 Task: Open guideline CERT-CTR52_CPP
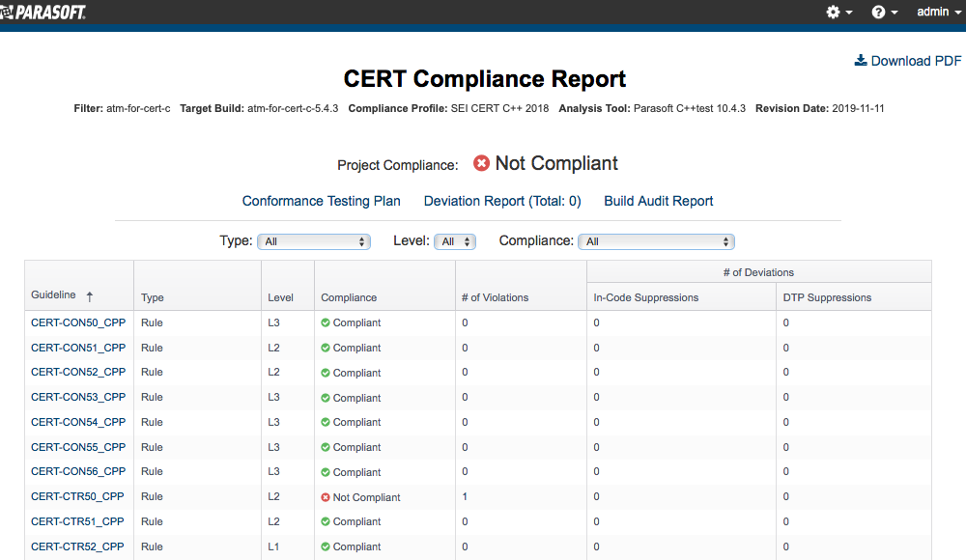tap(77, 546)
